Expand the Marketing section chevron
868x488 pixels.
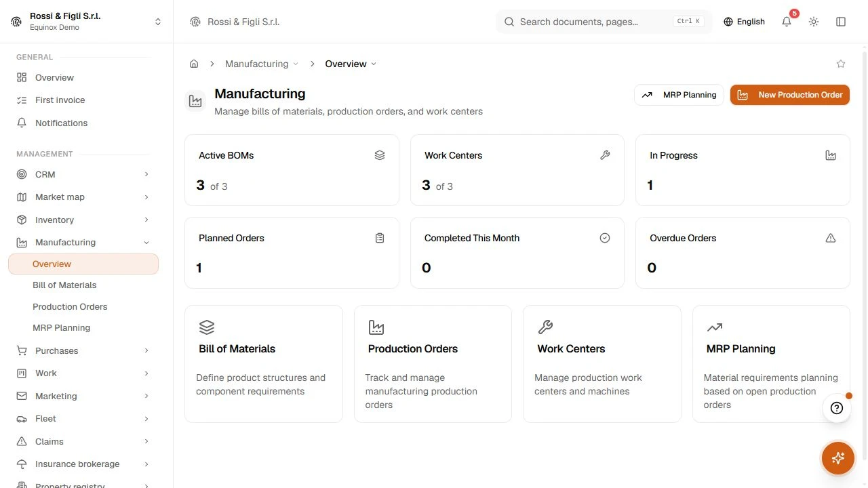(146, 396)
